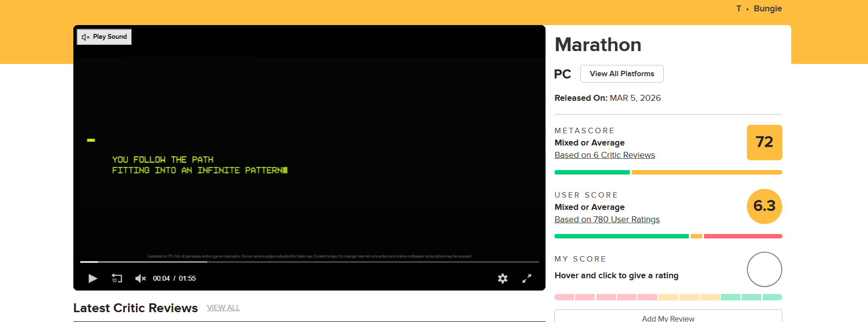
Task: Open Based on 780 User Ratings link
Action: 607,220
